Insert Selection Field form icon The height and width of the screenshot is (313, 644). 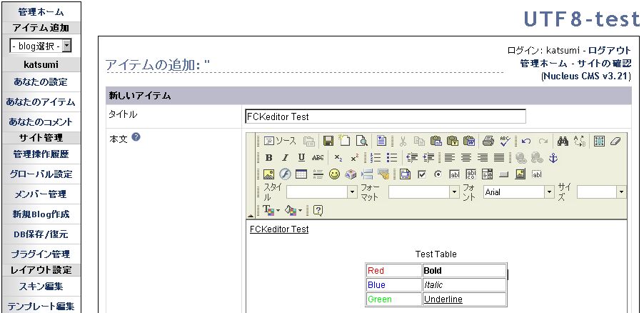487,174
